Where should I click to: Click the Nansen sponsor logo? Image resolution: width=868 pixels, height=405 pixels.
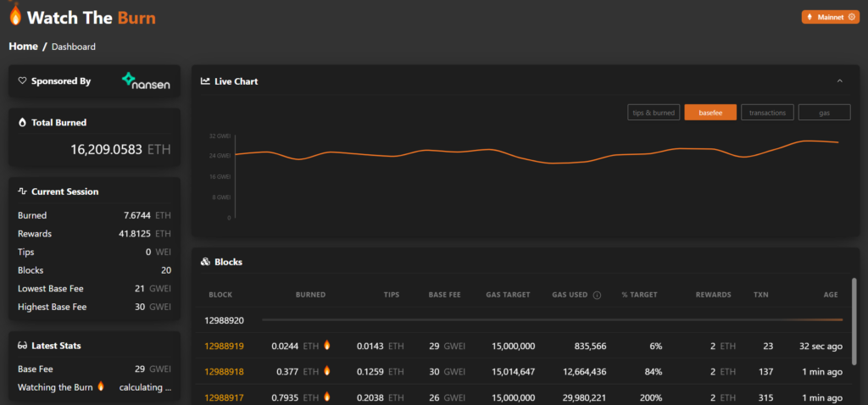[145, 81]
